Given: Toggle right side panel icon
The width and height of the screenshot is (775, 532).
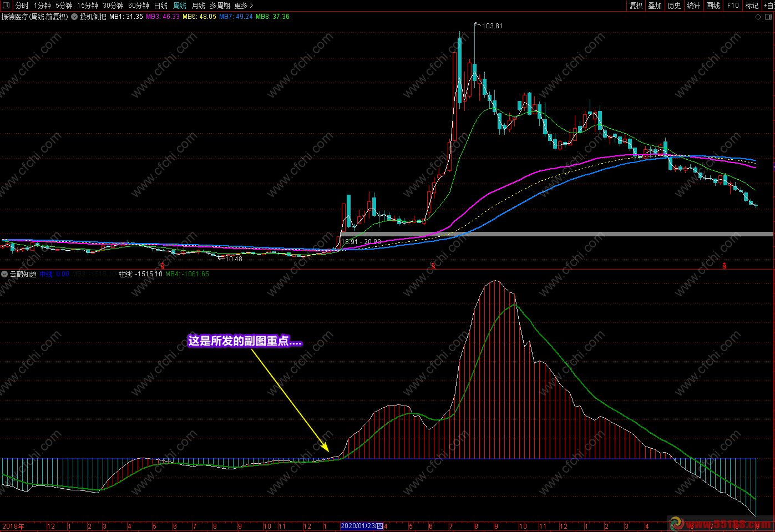Looking at the screenshot, I should tap(768, 17).
